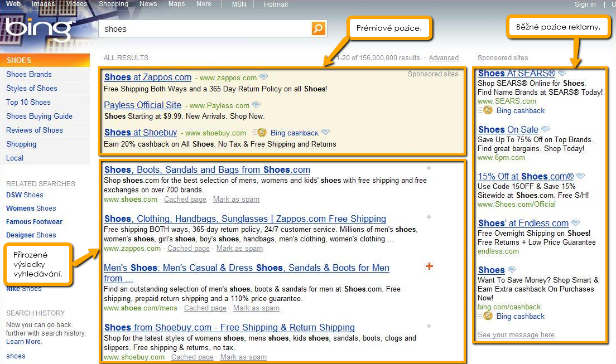This screenshot has width=616, height=364.
Task: Click See your message here link
Action: tap(516, 335)
